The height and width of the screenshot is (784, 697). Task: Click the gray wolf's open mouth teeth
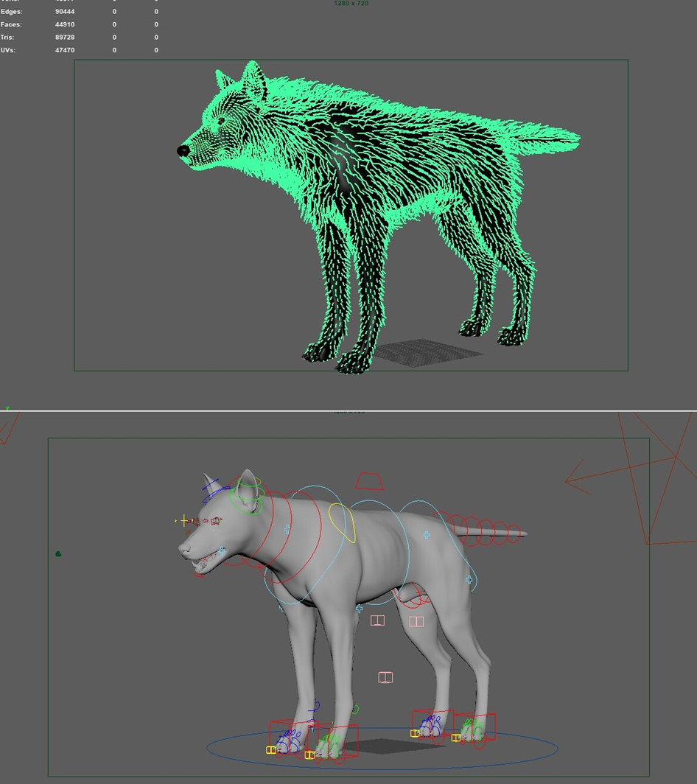click(x=204, y=564)
